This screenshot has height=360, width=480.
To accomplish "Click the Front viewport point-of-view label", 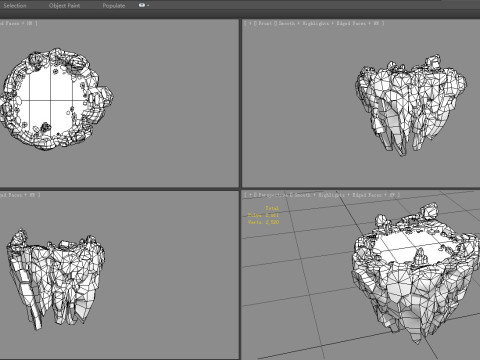I will [265, 23].
